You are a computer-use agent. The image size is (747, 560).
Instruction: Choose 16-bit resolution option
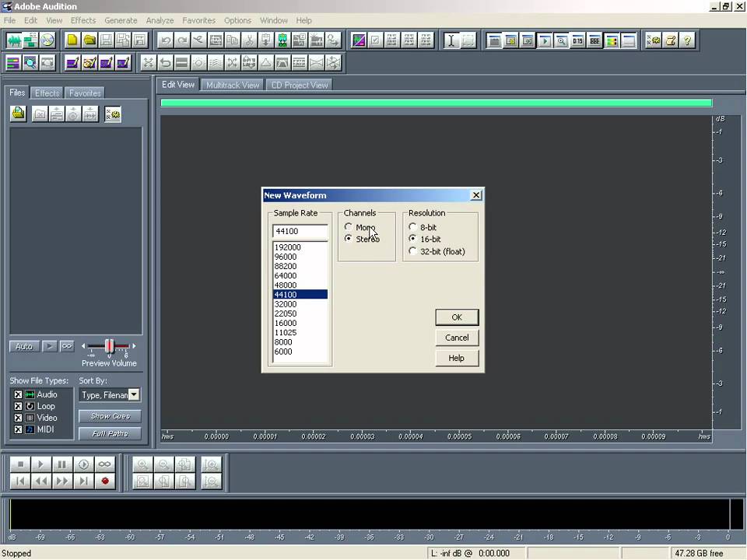point(412,239)
